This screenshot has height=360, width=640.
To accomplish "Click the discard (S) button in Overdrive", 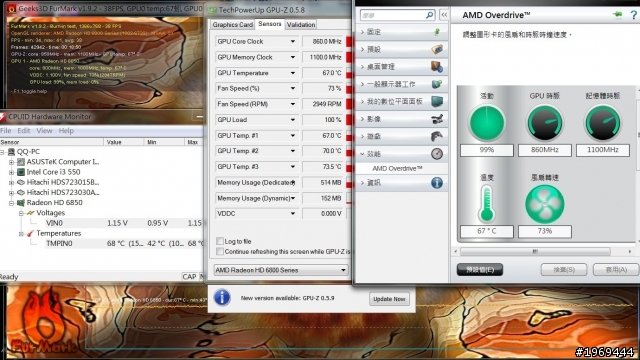I will point(564,269).
